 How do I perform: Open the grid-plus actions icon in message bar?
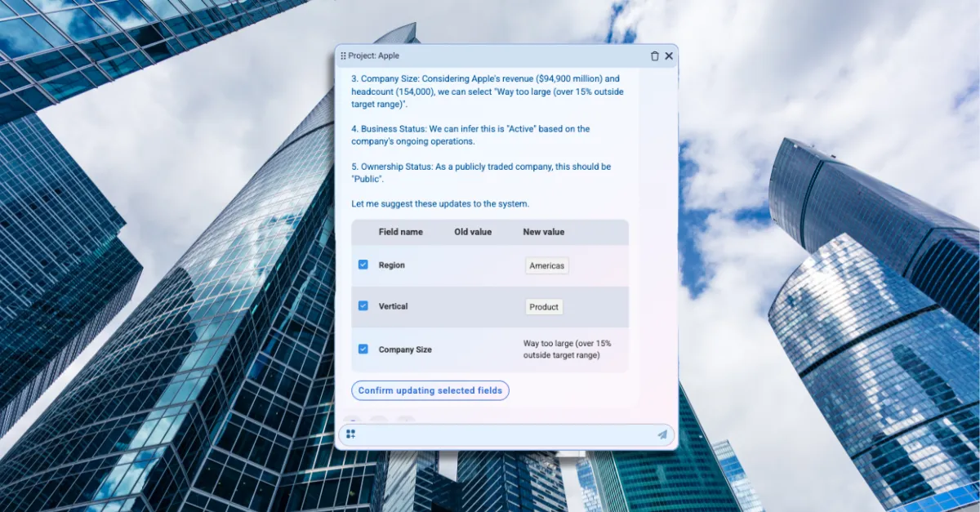tap(350, 434)
